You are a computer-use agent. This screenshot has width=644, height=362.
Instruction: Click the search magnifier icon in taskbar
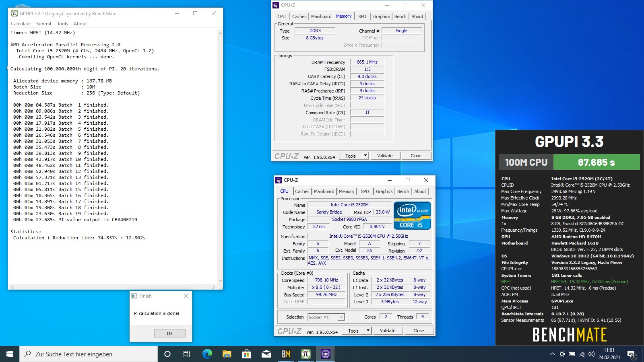point(27,354)
